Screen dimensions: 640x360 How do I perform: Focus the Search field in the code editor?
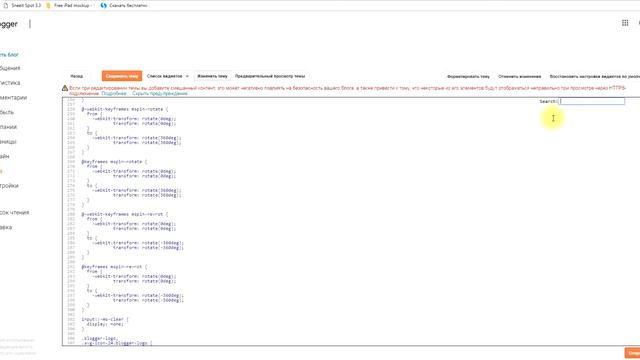592,101
